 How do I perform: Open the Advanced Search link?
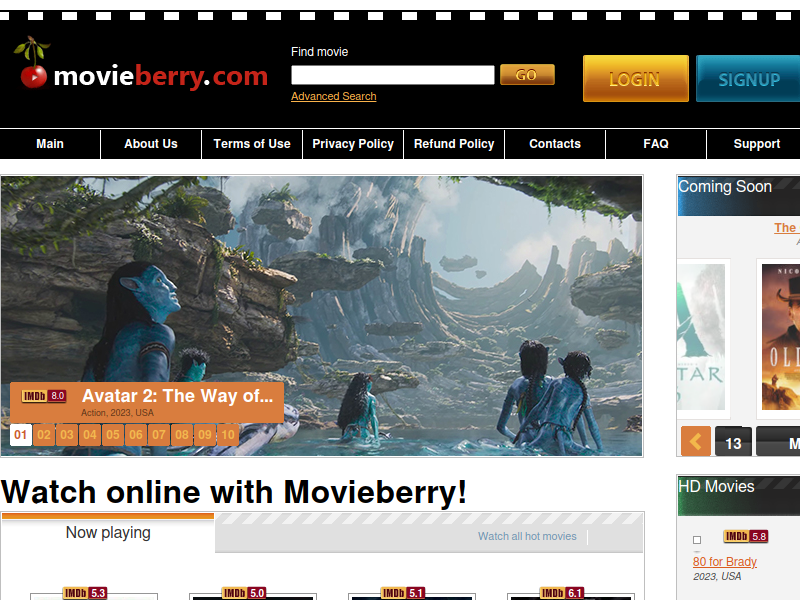pyautogui.click(x=334, y=96)
